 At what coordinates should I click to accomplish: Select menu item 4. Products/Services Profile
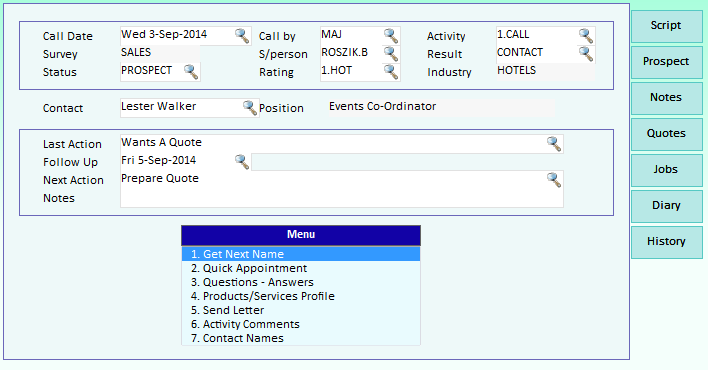[x=301, y=296]
